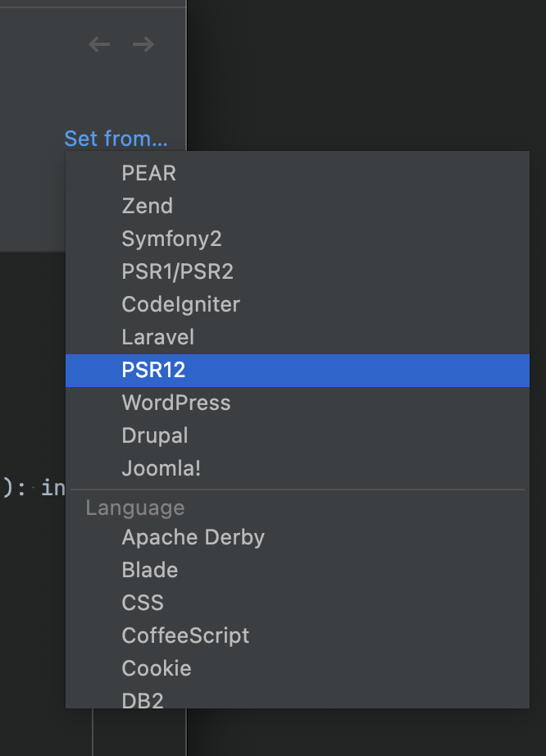Choose CodeIgniter coding standard

(x=180, y=304)
